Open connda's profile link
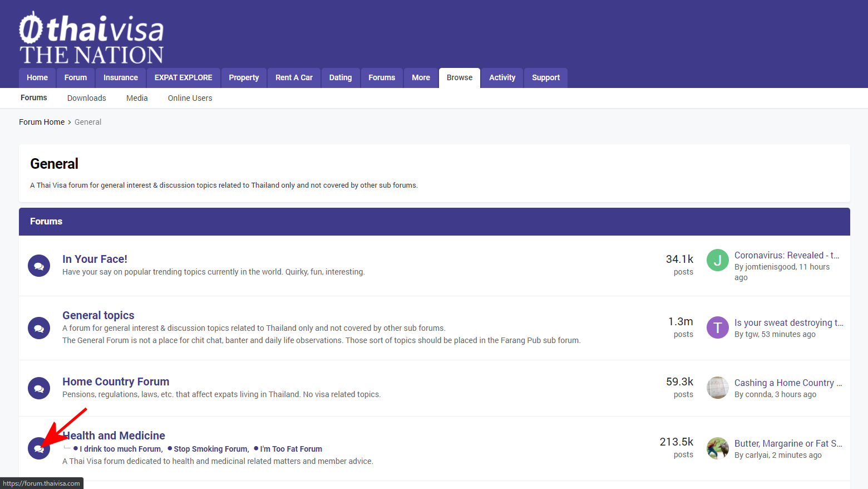868x489 pixels. click(x=758, y=394)
